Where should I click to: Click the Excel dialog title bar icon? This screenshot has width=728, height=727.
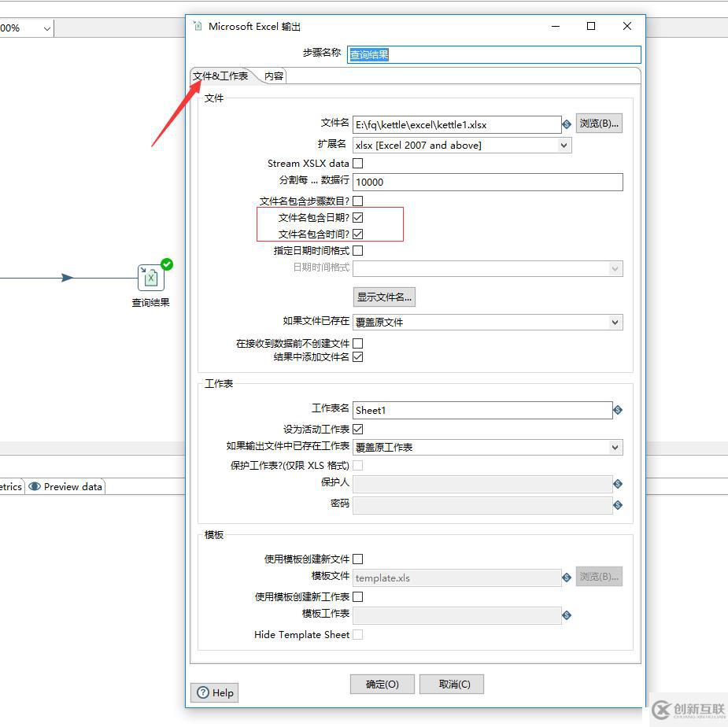[x=198, y=26]
